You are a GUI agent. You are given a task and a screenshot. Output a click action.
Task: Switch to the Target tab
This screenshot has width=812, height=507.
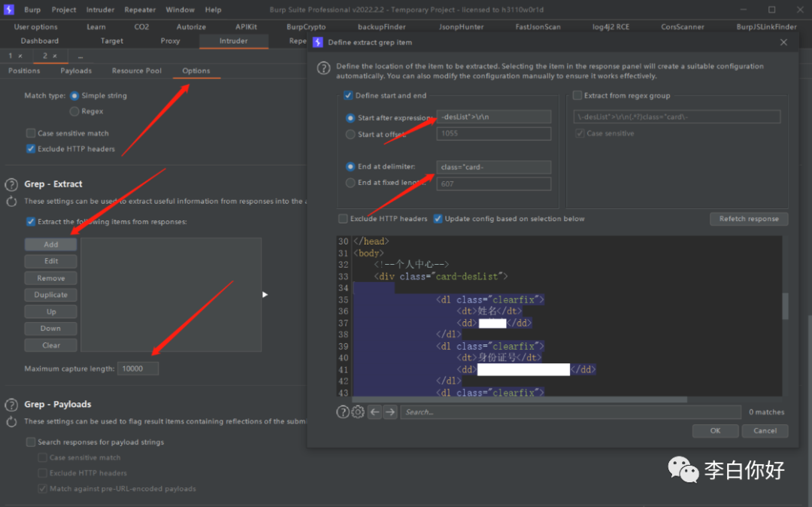(112, 41)
